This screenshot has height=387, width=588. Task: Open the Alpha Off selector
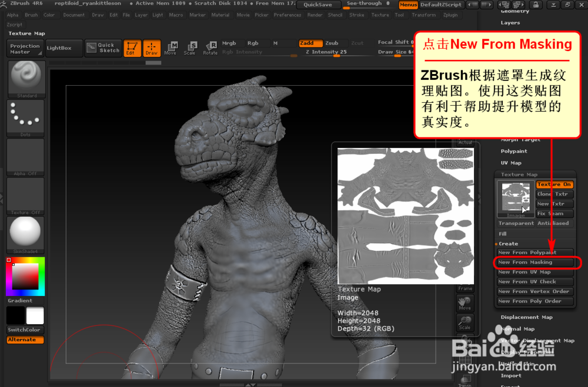(x=25, y=157)
